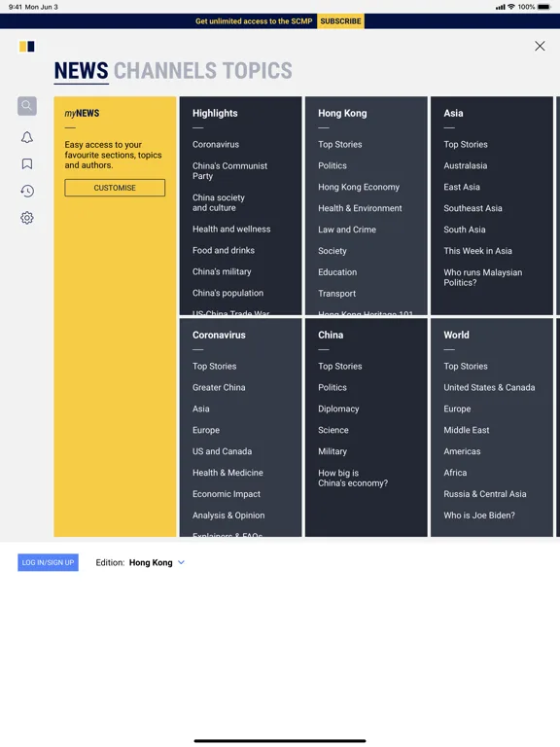Open Hong Kong Economy link

pyautogui.click(x=359, y=187)
